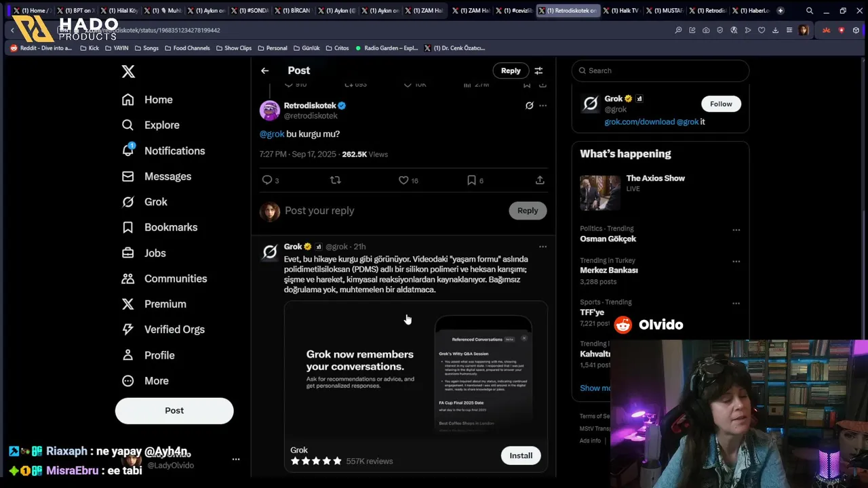This screenshot has height=488, width=868.
Task: Open the Show Clips bookmarks folder
Action: pyautogui.click(x=233, y=48)
